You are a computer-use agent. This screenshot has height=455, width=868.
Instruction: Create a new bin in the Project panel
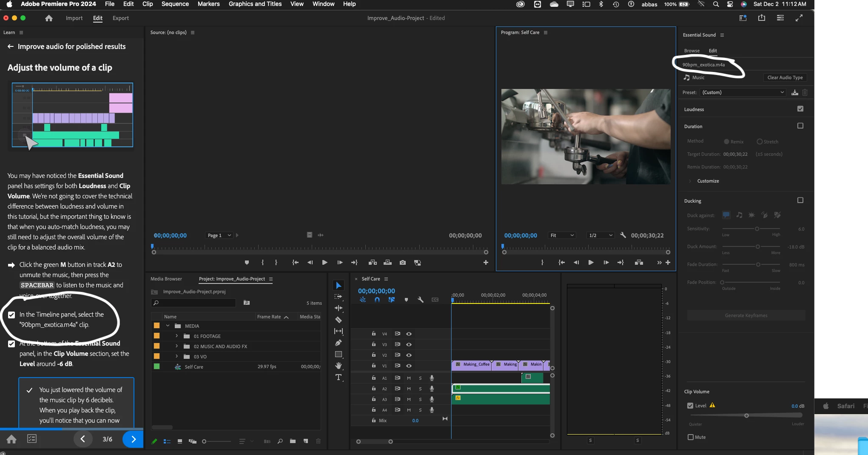coord(293,441)
